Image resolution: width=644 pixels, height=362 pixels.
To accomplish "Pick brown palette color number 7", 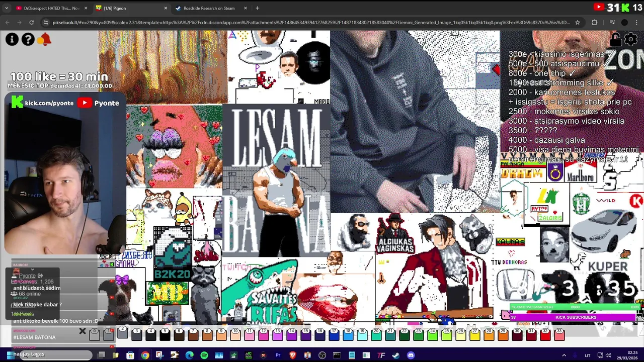I will click(193, 334).
